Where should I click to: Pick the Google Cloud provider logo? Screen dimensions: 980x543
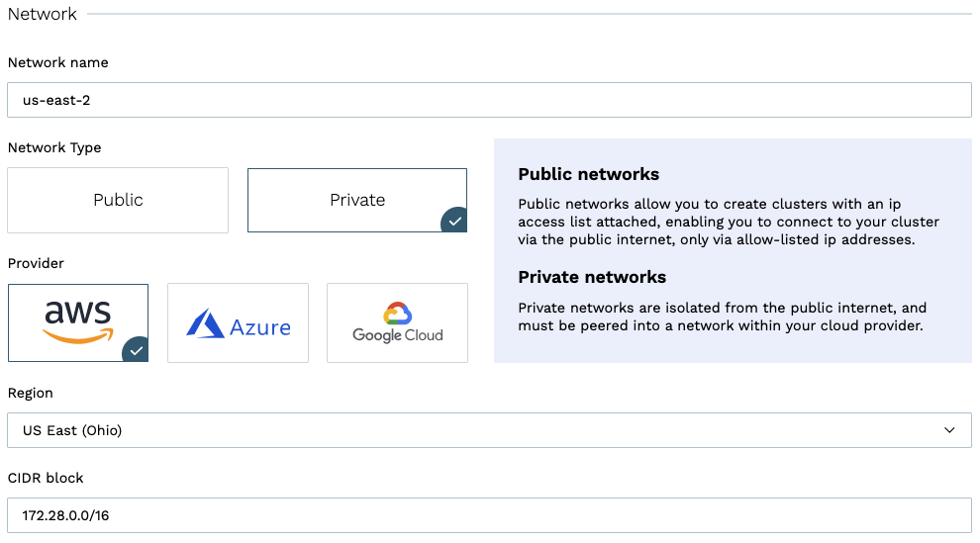(x=397, y=323)
